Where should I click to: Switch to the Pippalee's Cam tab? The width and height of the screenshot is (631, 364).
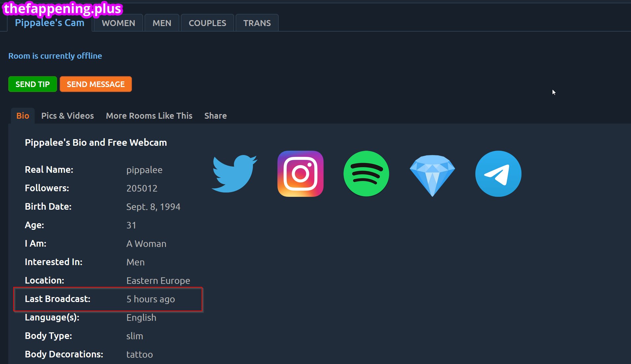[50, 23]
